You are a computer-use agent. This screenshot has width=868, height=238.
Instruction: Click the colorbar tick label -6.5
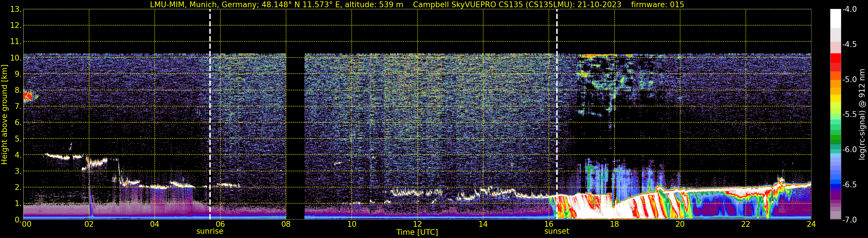[849, 185]
